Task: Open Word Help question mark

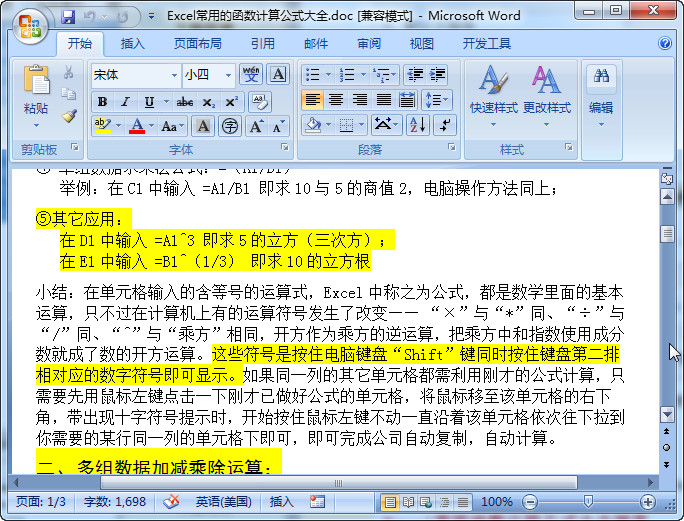Action: pyautogui.click(x=665, y=43)
